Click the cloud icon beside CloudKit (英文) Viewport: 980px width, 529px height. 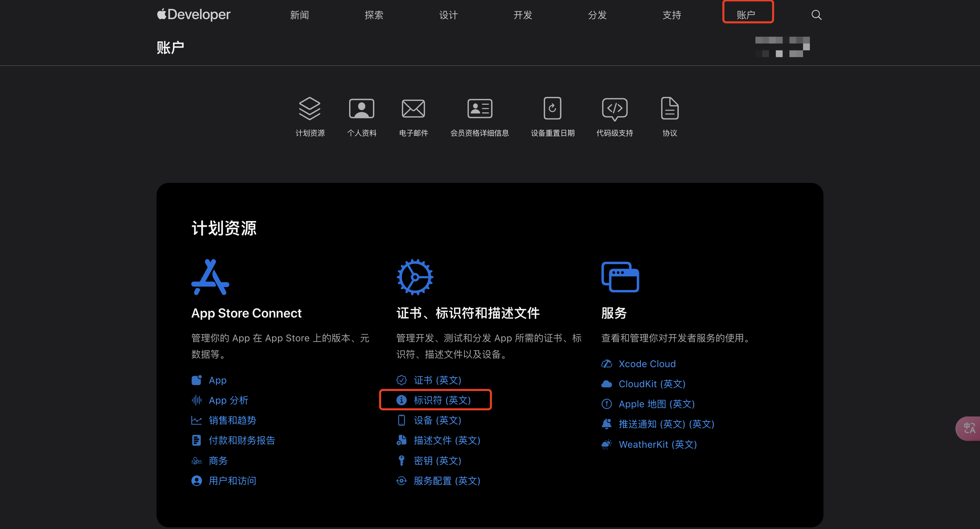606,384
